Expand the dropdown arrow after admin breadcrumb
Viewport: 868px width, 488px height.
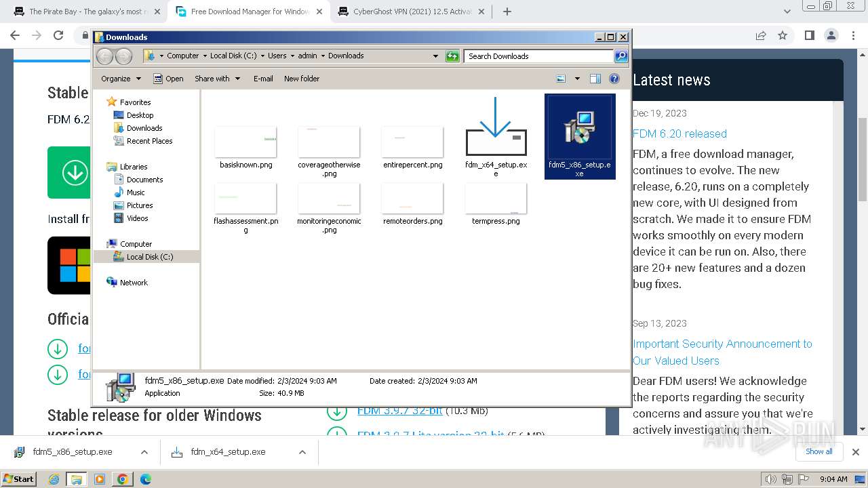pos(323,56)
